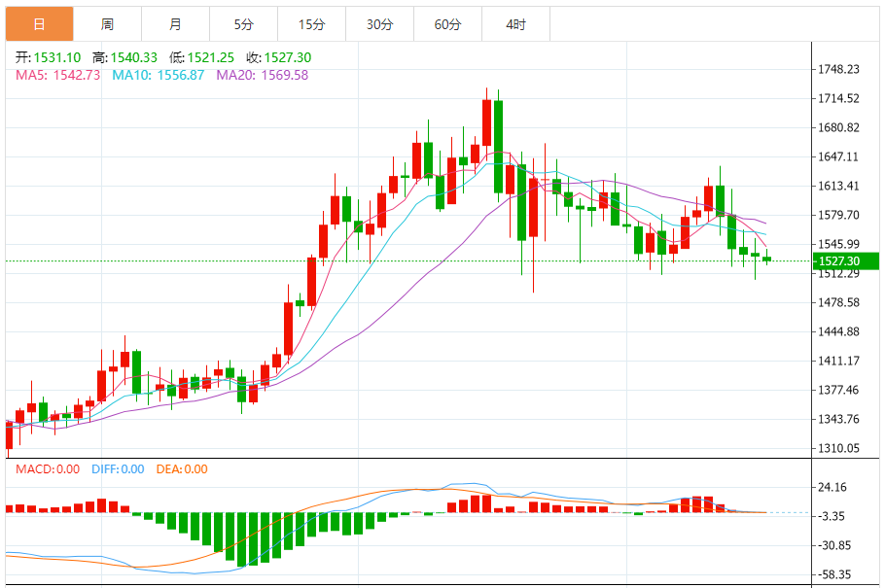Open the 月 monthly chart tab
885x588 pixels.
point(175,23)
